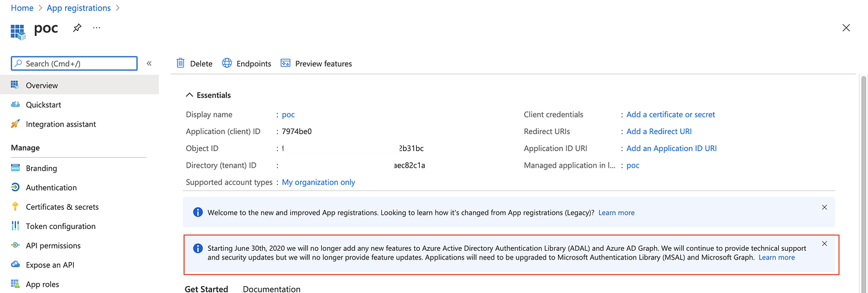Click the Endpoints toolbar button
Image resolution: width=868 pixels, height=293 pixels.
point(247,63)
